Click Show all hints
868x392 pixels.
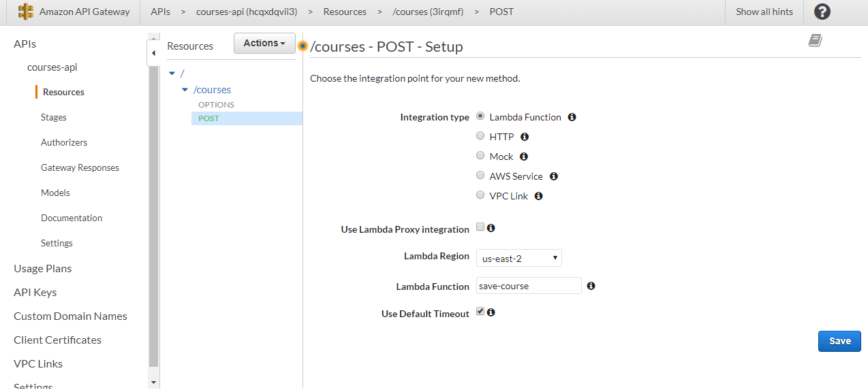764,12
